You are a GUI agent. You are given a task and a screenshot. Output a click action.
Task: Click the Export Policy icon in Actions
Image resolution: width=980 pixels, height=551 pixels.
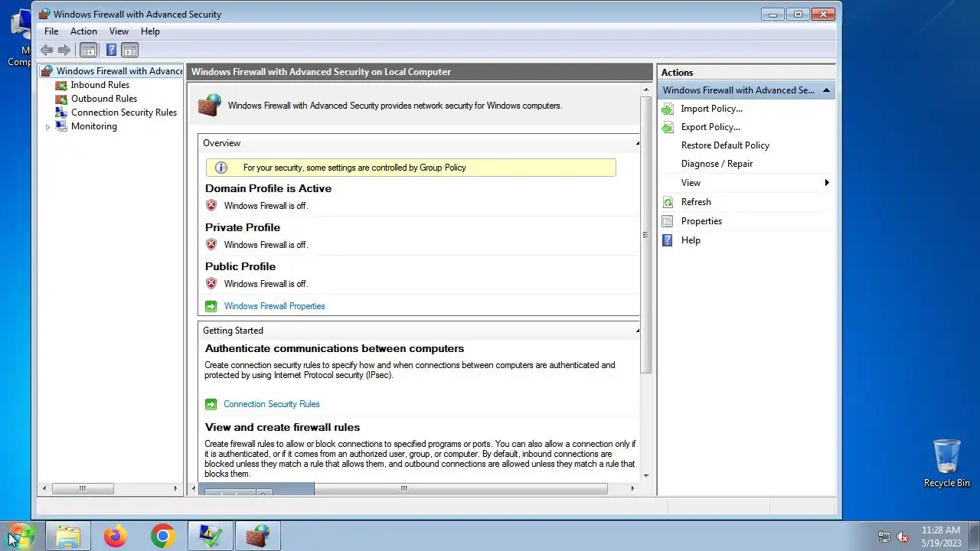[x=668, y=127]
